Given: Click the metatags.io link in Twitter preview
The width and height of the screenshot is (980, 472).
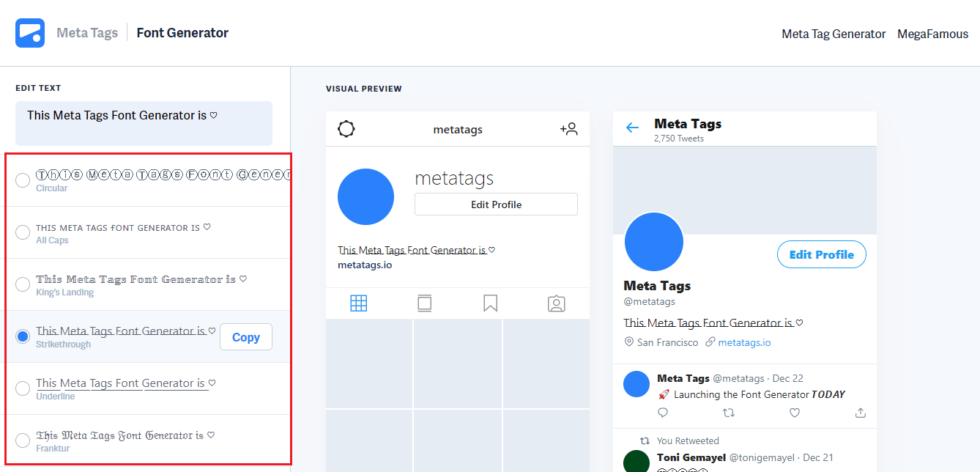Looking at the screenshot, I should (x=744, y=342).
